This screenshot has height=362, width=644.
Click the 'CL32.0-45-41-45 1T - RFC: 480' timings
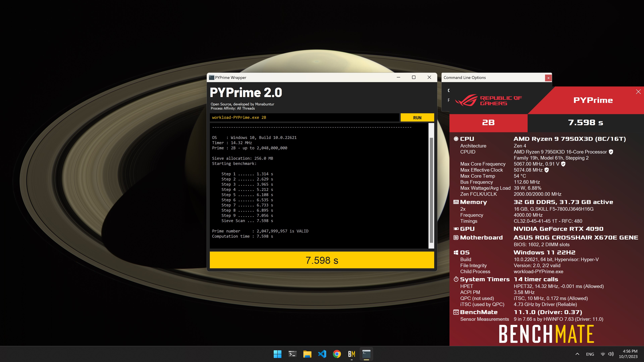tap(548, 221)
